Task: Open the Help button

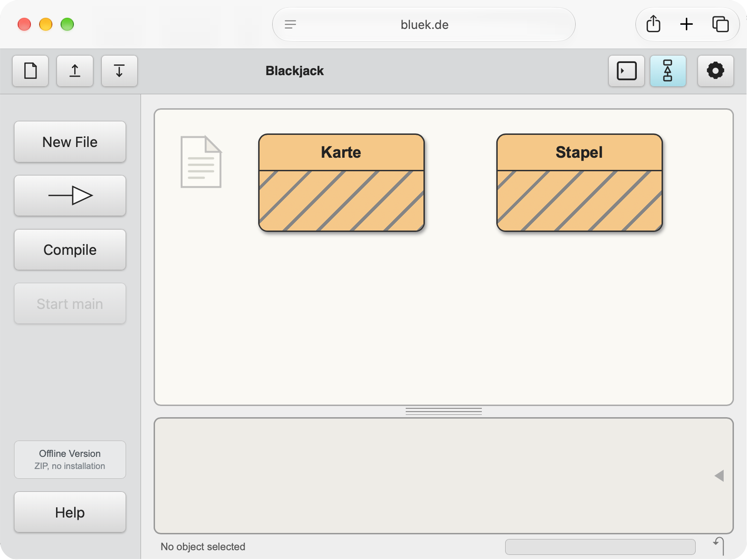Action: point(70,512)
